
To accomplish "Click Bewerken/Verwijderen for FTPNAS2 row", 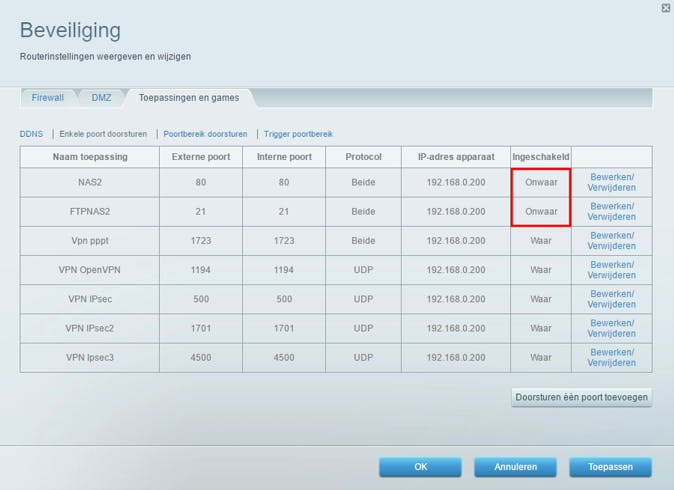I will (612, 211).
